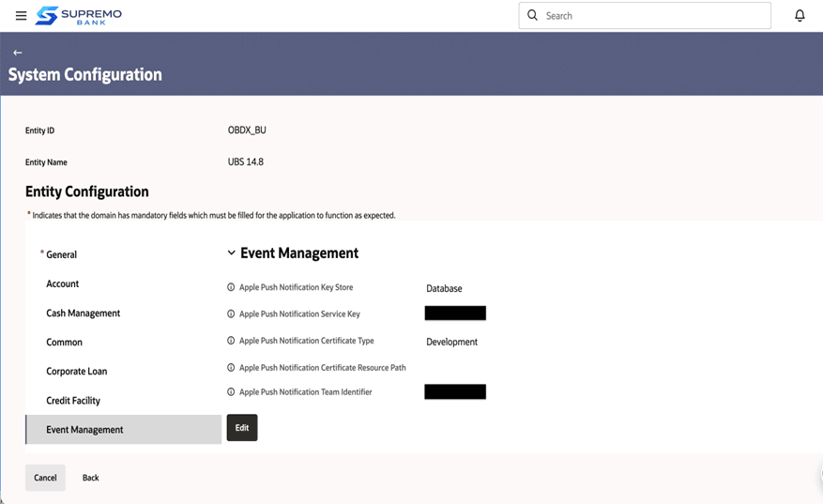Screen dimensions: 823x504
Task: Show info for Apple Push Notification Certificate Type
Action: pos(231,341)
